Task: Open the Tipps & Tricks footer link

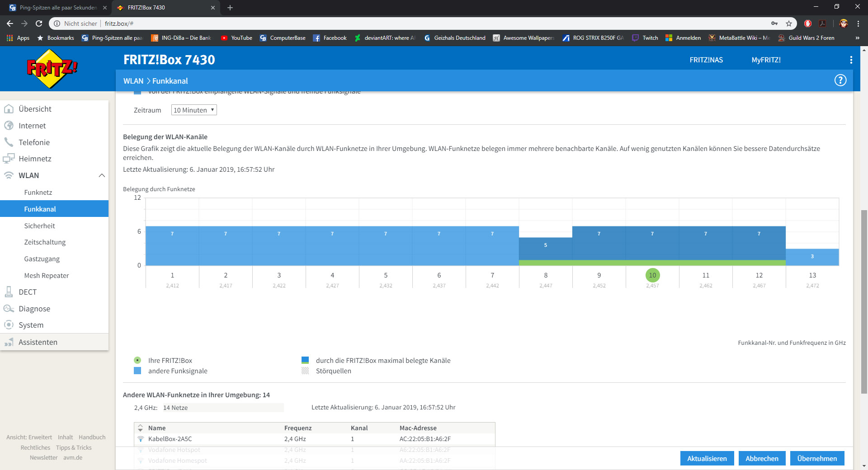Action: point(74,447)
